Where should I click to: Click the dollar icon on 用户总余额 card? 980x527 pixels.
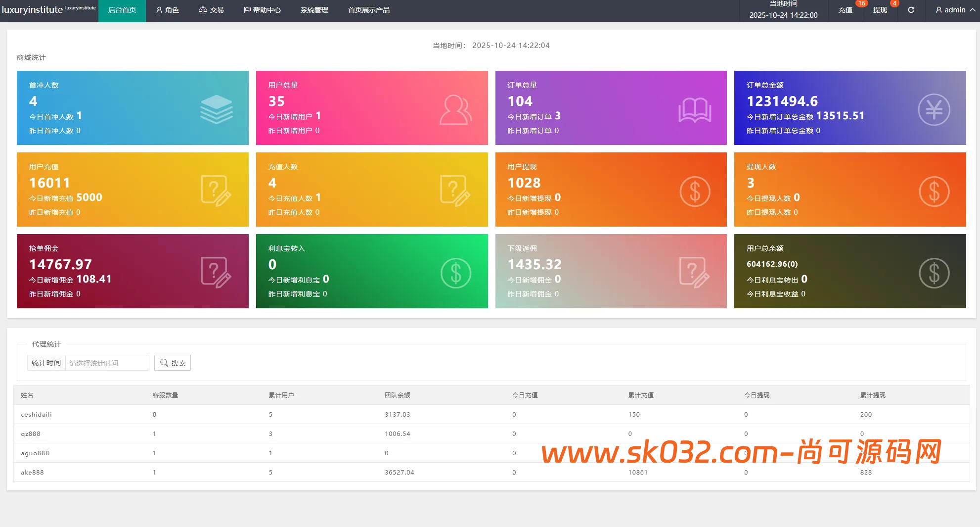934,273
